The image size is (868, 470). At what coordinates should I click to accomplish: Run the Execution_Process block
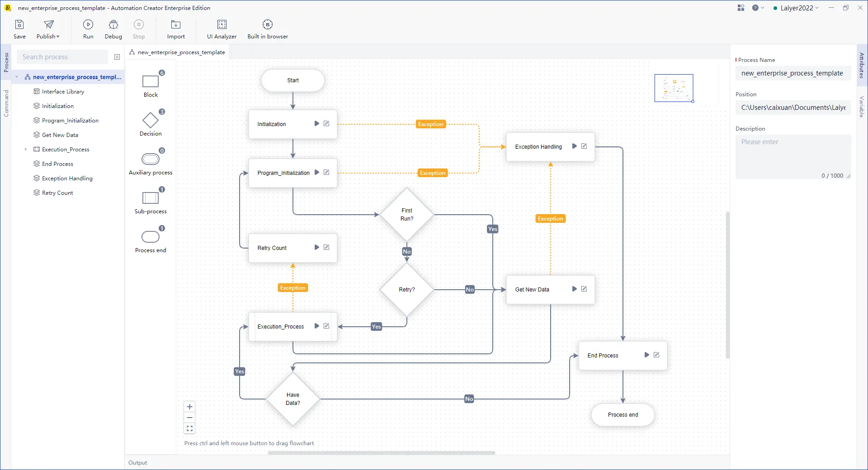(x=316, y=326)
